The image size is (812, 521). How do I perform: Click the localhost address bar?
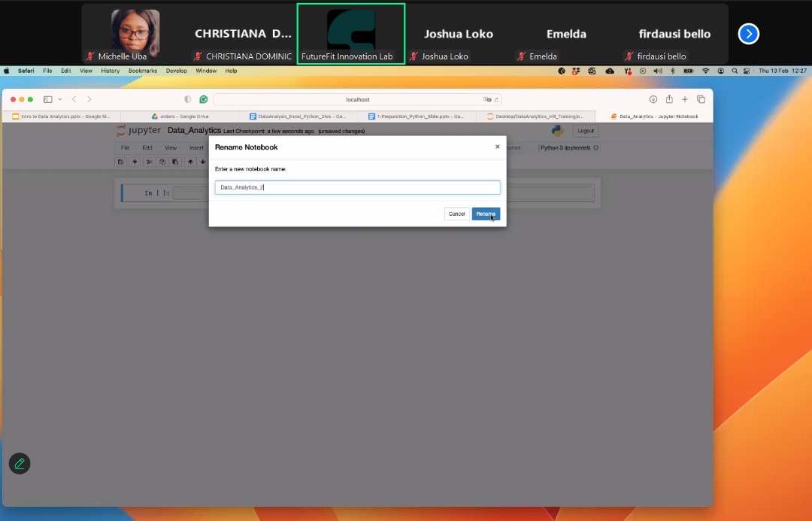357,99
